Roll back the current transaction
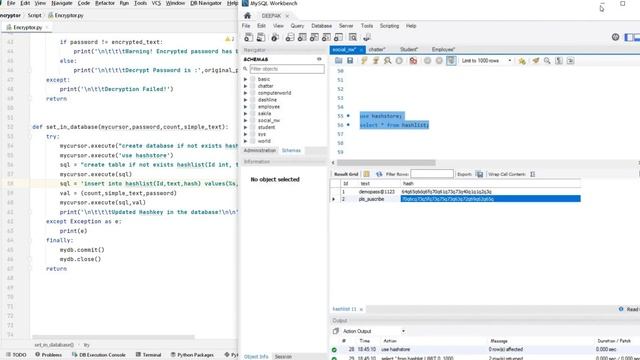The height and width of the screenshot is (360, 640). pos(439,61)
